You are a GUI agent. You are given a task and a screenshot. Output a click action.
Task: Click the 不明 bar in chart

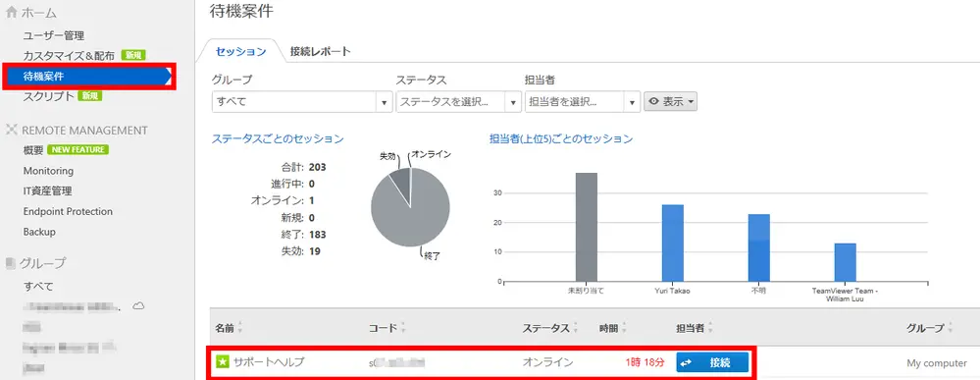click(758, 247)
